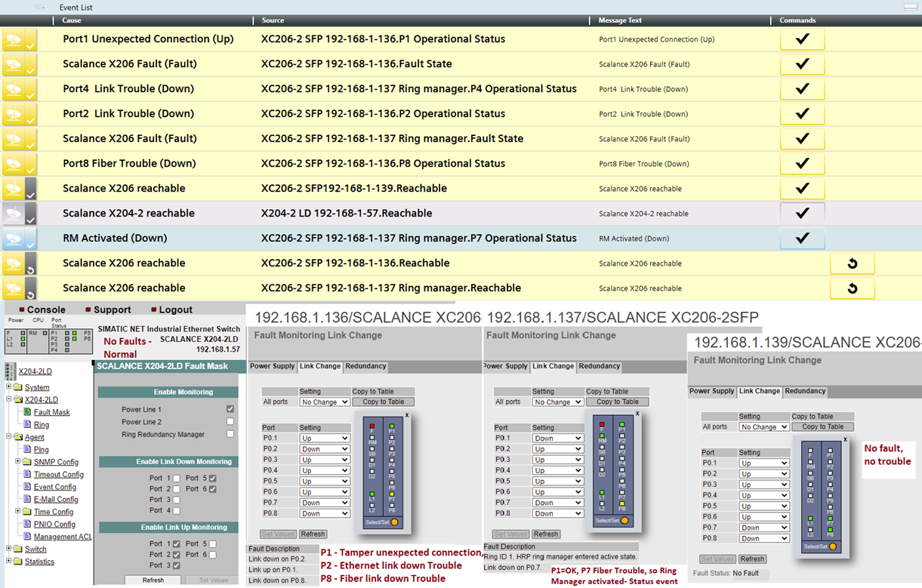Click the Statistics folder icon in the tree
The height and width of the screenshot is (588, 922).
(19, 562)
